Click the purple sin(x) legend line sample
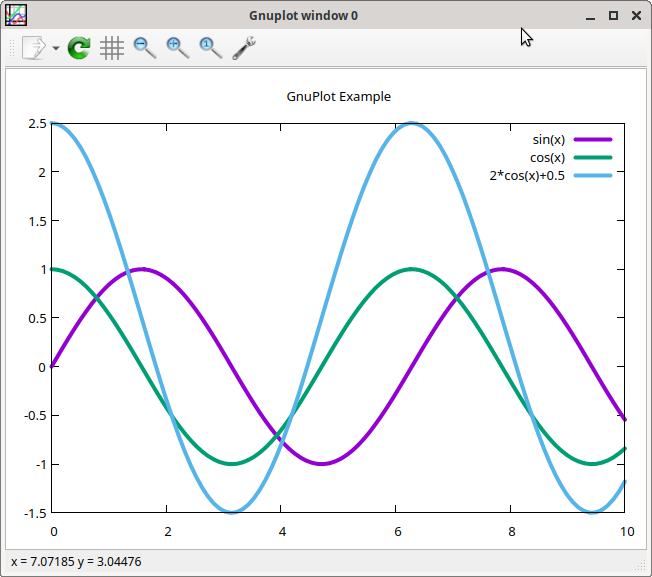 pos(593,140)
